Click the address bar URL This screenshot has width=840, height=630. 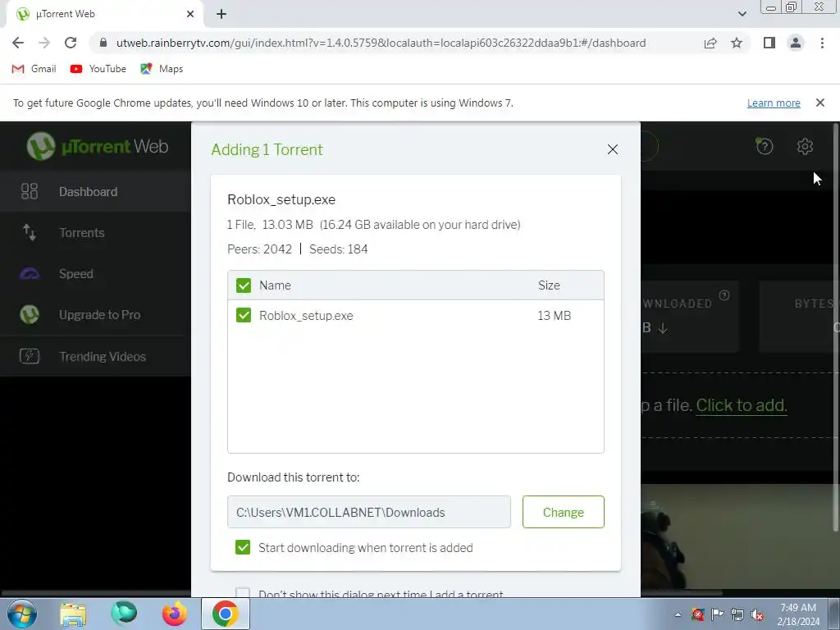click(381, 43)
